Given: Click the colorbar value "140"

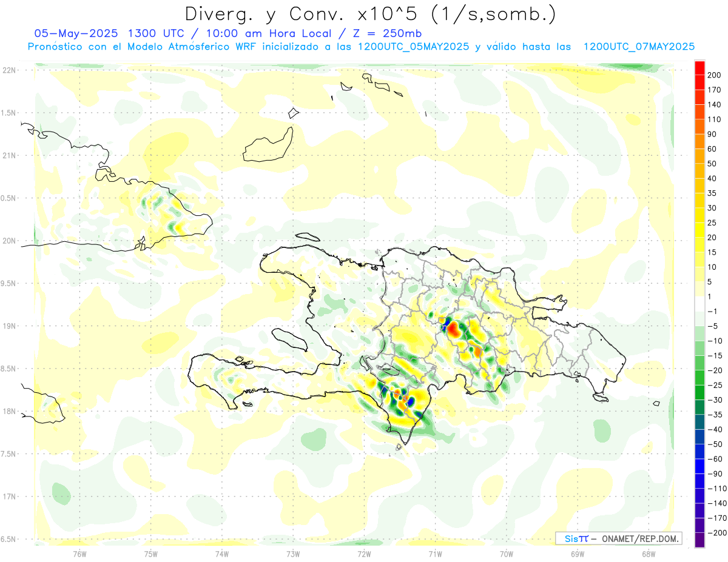Looking at the screenshot, I should [715, 105].
